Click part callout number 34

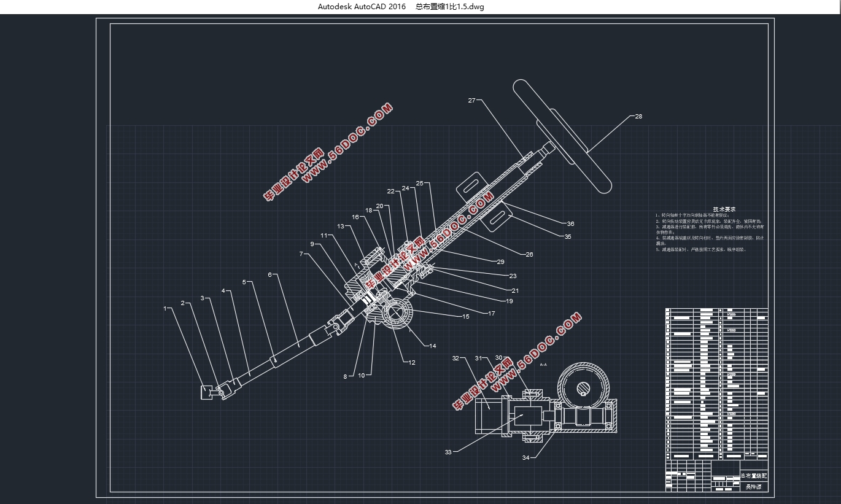(x=525, y=457)
